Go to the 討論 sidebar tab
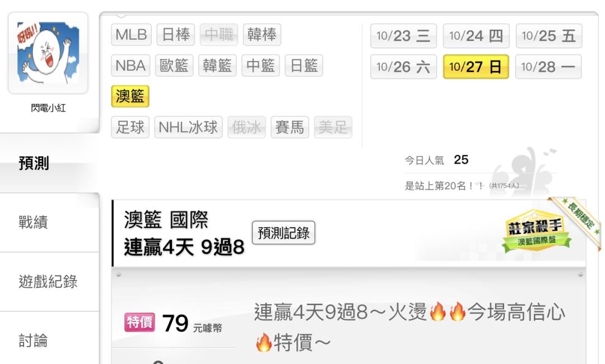The width and height of the screenshot is (605, 364). [x=49, y=341]
